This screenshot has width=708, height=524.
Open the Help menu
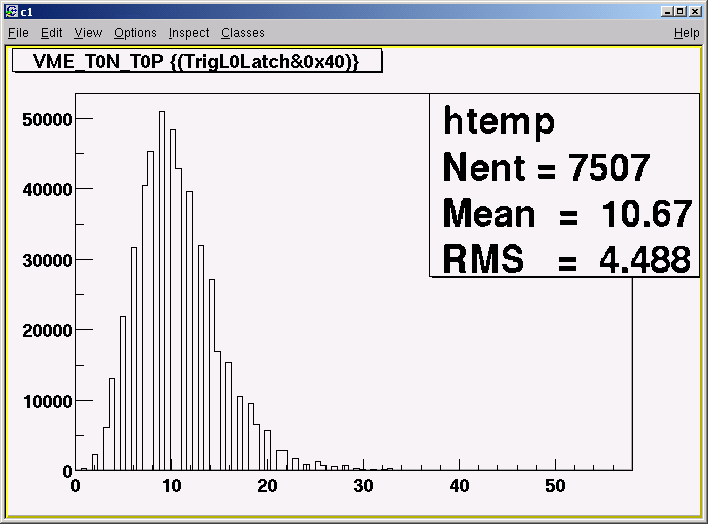(x=687, y=33)
